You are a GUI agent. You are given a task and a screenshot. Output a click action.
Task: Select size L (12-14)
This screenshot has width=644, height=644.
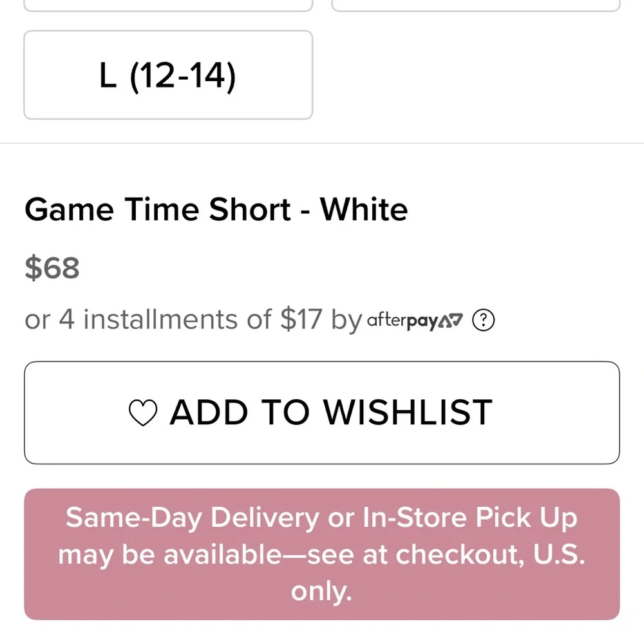(x=168, y=75)
